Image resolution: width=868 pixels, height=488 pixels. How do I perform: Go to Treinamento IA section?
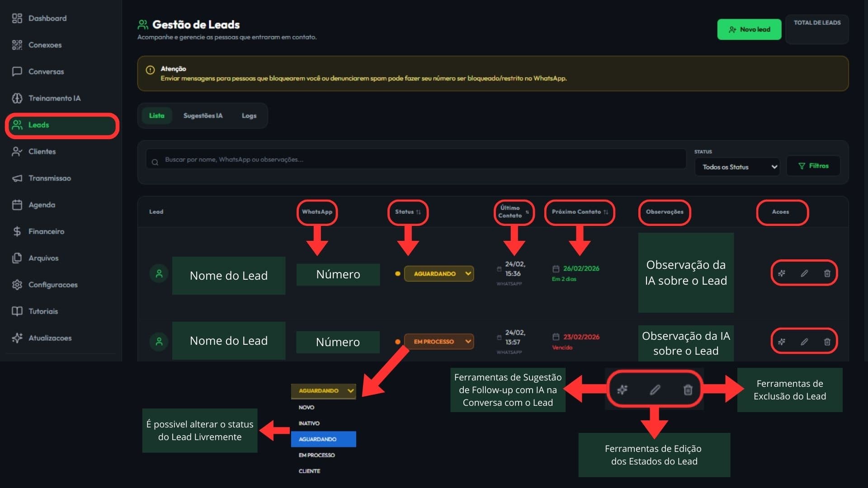coord(55,98)
